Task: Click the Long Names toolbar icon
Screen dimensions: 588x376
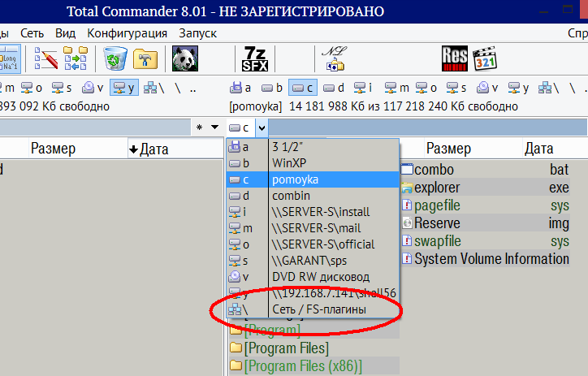Action: pyautogui.click(x=10, y=58)
